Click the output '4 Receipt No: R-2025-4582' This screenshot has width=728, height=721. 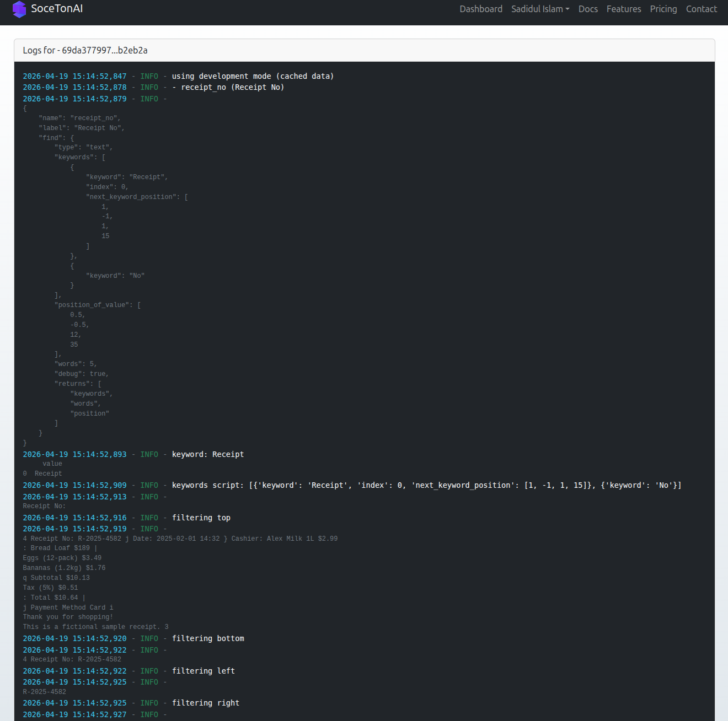tap(72, 659)
